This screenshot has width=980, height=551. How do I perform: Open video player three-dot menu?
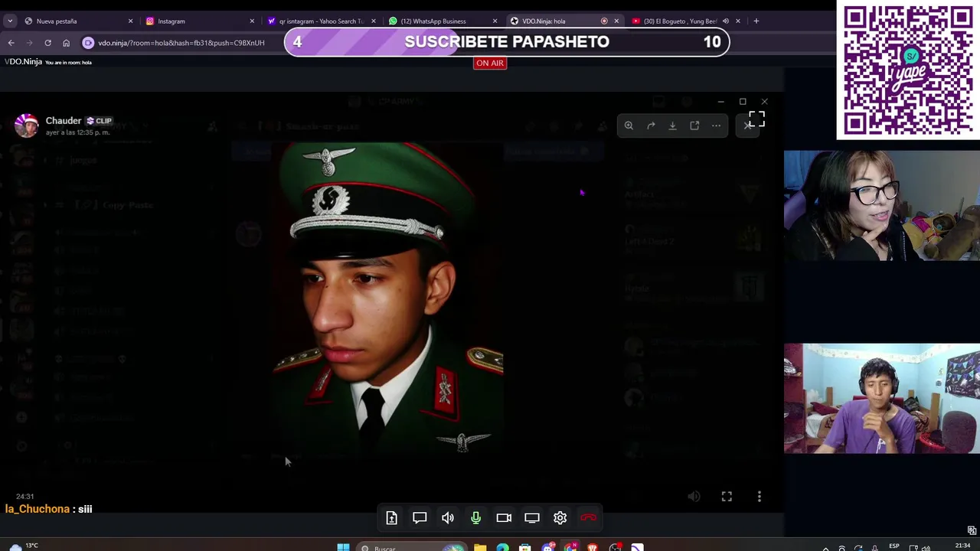click(x=759, y=497)
